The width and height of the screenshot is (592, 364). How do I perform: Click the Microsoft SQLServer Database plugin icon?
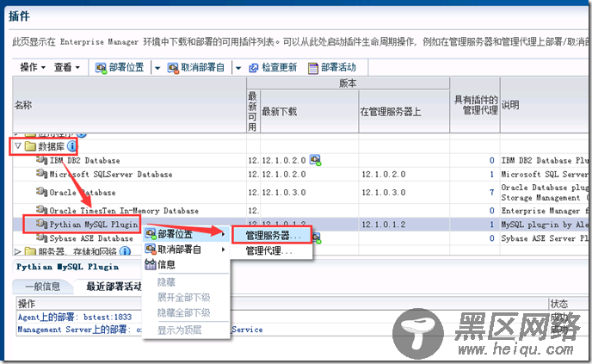(41, 174)
